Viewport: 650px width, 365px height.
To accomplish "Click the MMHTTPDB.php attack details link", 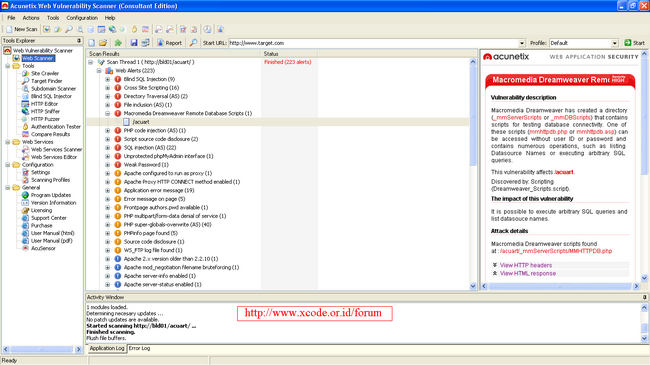I will pos(555,251).
